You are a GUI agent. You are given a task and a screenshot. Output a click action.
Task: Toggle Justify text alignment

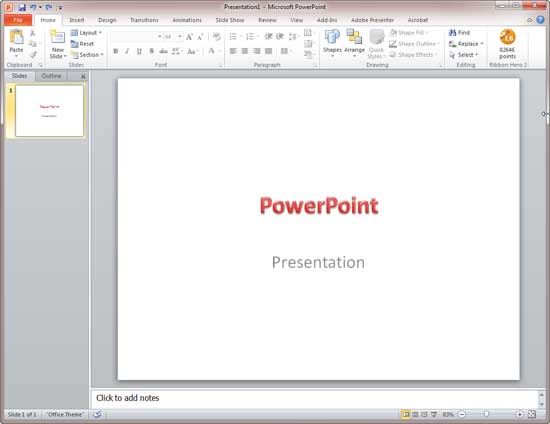pyautogui.click(x=269, y=51)
